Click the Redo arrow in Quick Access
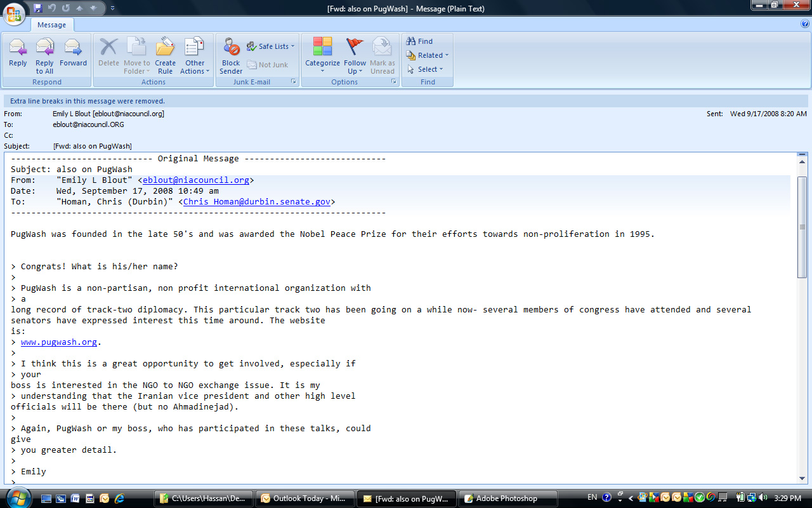Image resolution: width=812 pixels, height=508 pixels. tap(66, 8)
